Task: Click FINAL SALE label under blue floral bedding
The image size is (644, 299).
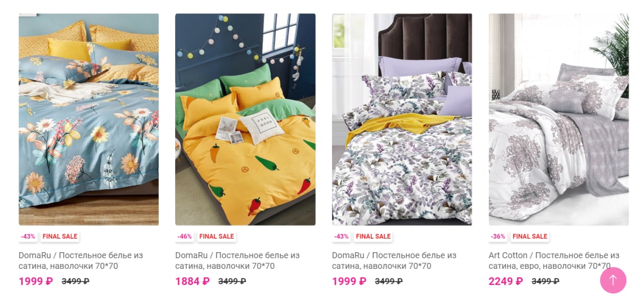Action: 59,236
